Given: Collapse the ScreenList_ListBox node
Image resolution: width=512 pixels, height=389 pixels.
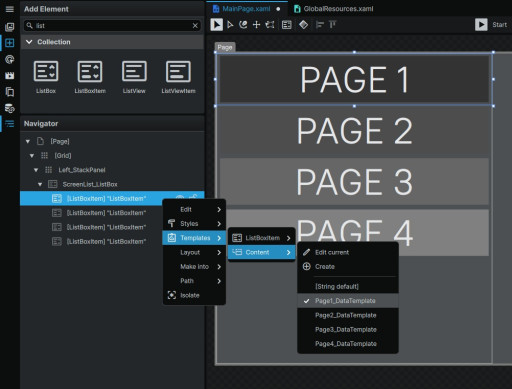Looking at the screenshot, I should (x=40, y=184).
